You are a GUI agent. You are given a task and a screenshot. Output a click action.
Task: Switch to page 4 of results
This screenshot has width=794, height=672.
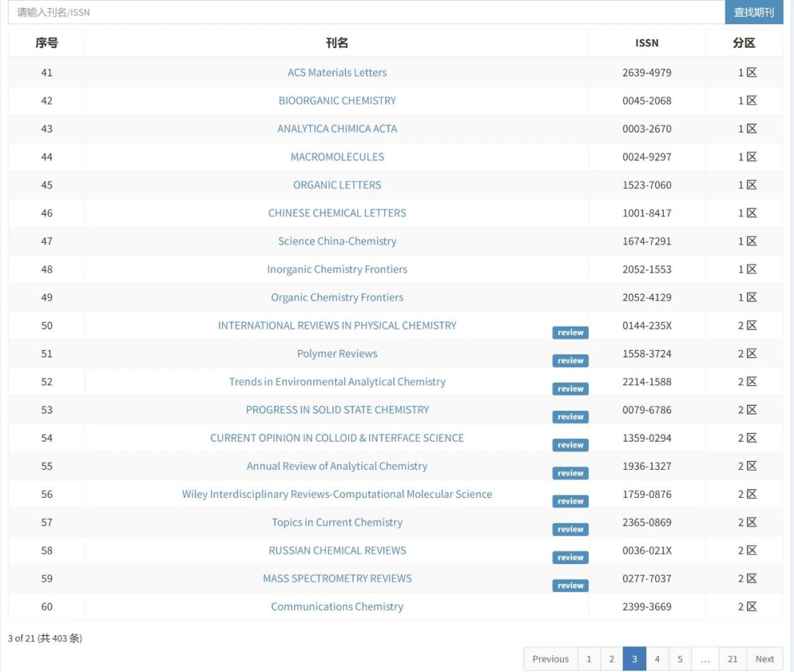[x=657, y=659]
